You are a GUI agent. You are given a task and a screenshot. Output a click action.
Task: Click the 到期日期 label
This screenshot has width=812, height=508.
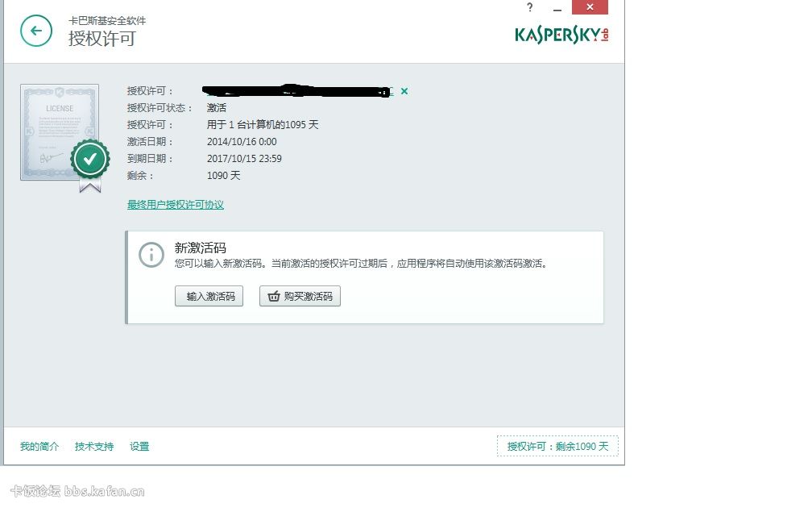tap(150, 159)
